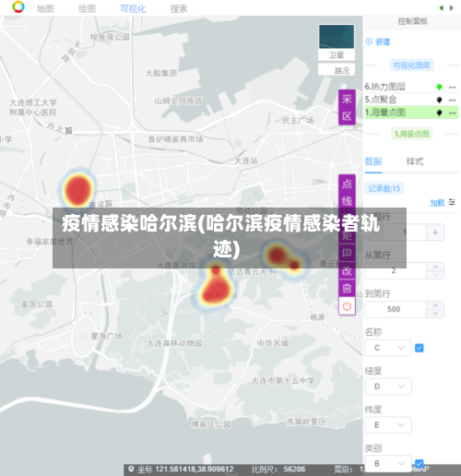Open the 可视化 tab
Screen dimensions: 461x476
point(133,8)
